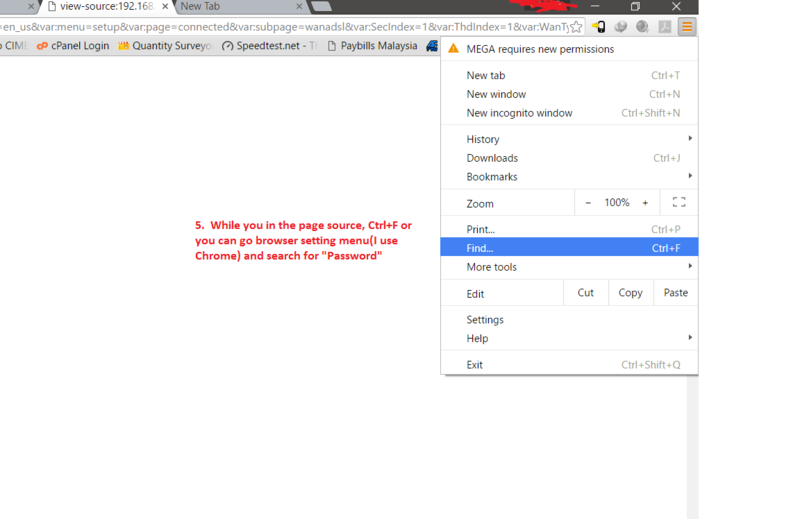
Task: Click the Paste button in Edit row
Action: pos(676,293)
